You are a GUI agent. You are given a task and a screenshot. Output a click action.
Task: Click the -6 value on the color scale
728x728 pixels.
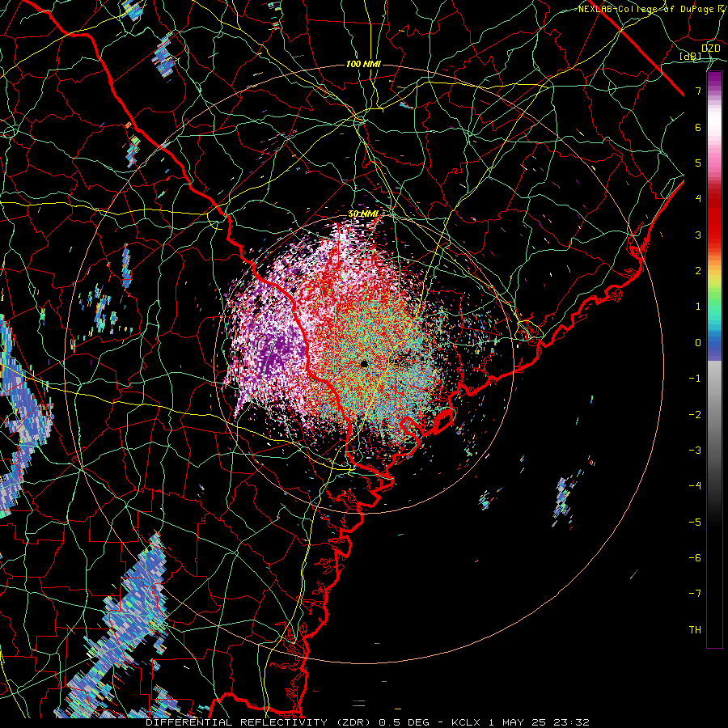pos(695,558)
